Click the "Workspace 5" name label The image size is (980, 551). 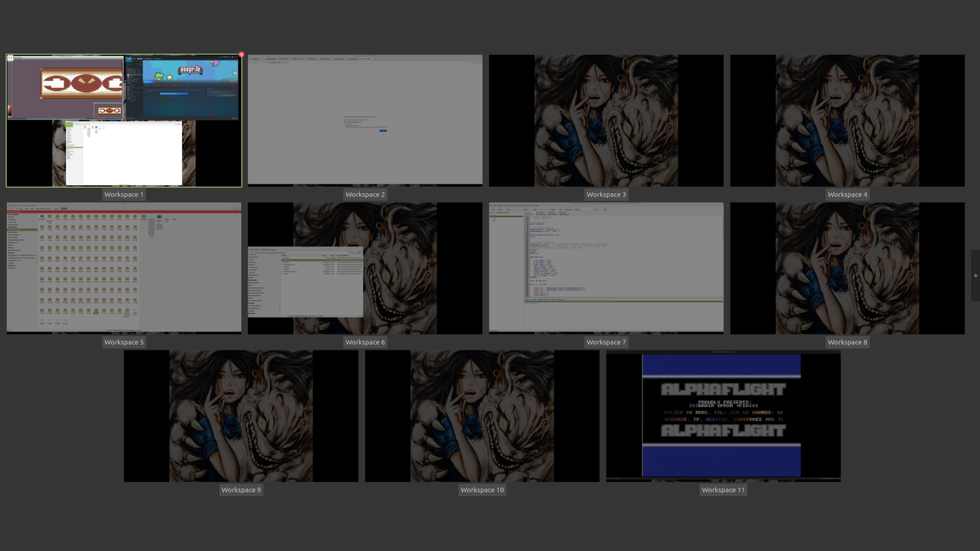coord(124,342)
